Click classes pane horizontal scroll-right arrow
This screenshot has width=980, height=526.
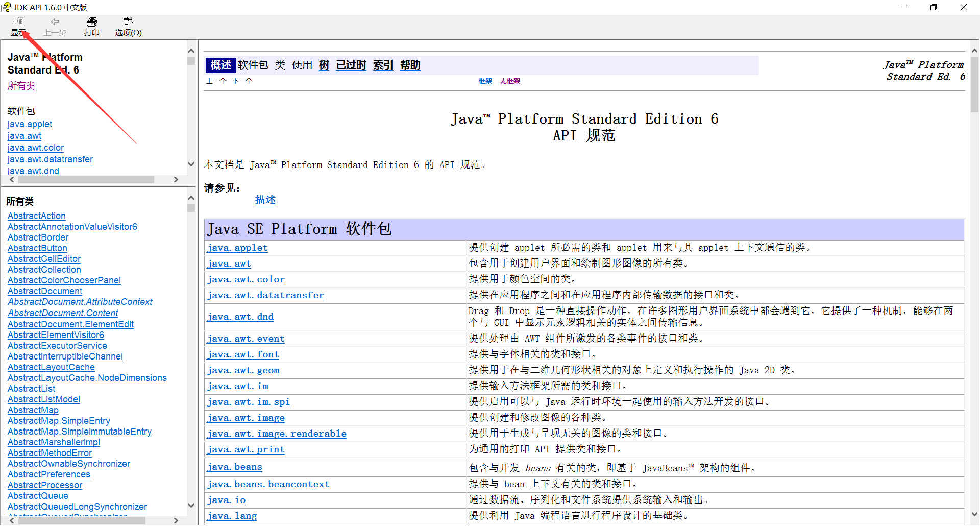tap(176, 520)
